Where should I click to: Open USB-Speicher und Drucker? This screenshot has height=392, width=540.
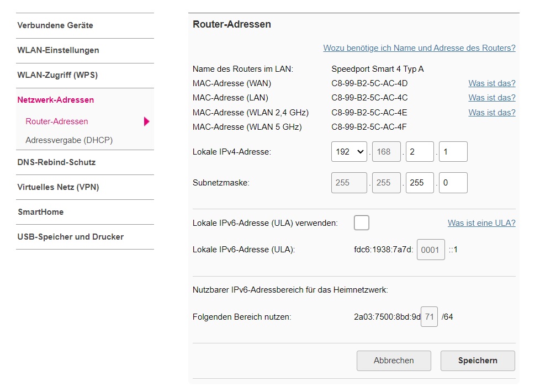click(x=71, y=237)
